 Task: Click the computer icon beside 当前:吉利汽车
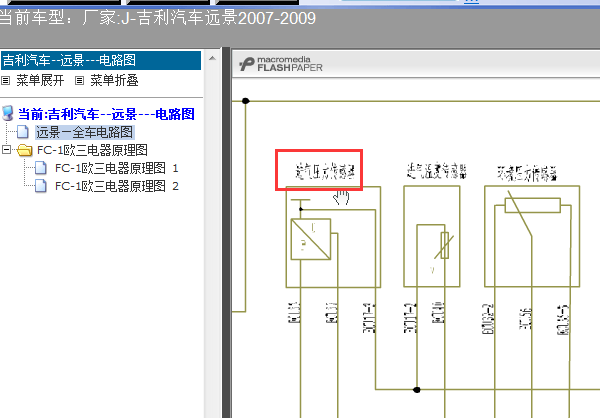[8, 113]
